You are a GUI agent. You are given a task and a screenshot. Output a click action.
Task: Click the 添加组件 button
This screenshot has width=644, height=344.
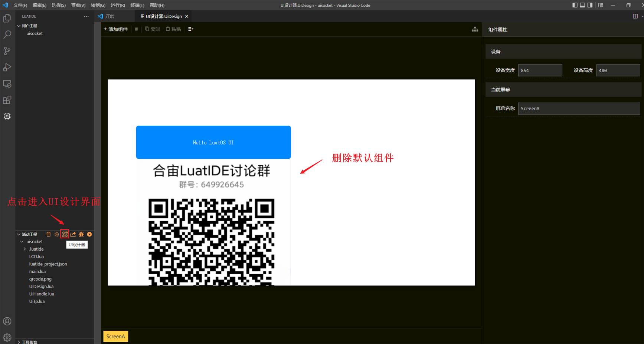115,29
